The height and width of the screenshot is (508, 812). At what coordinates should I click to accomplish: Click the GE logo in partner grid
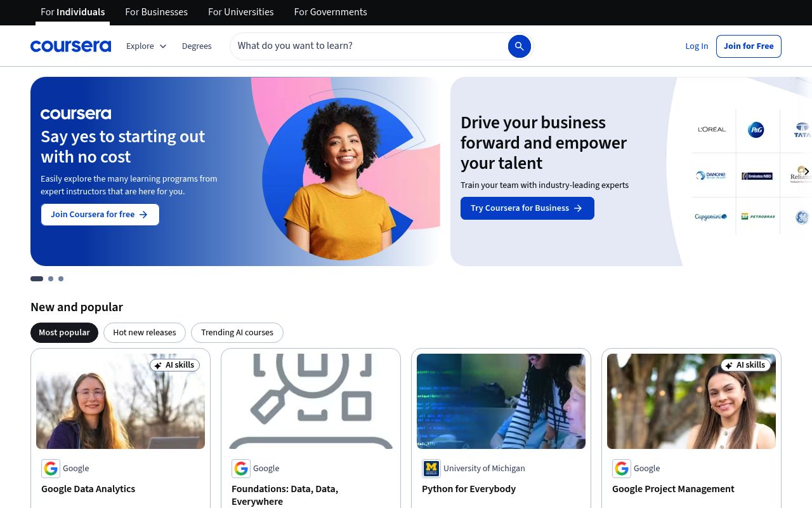point(802,218)
